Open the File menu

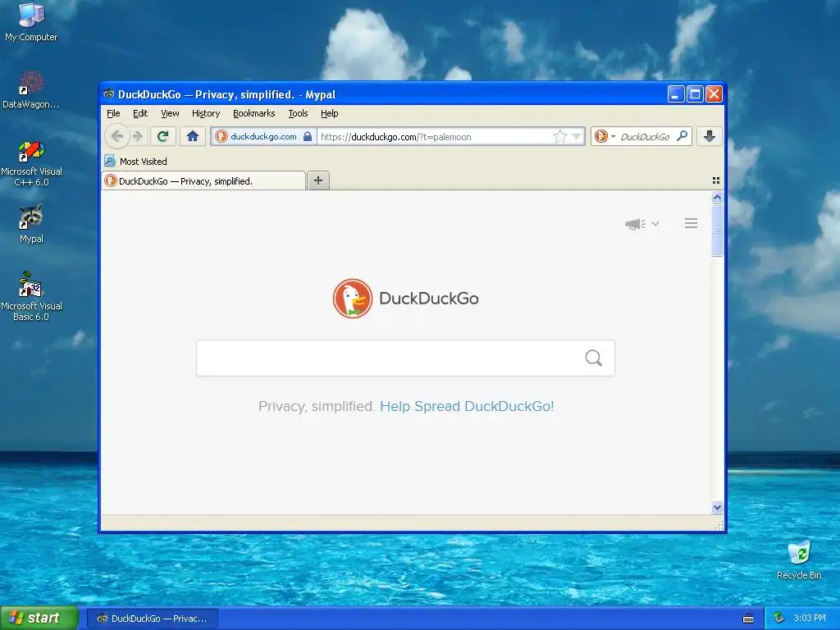(x=113, y=113)
